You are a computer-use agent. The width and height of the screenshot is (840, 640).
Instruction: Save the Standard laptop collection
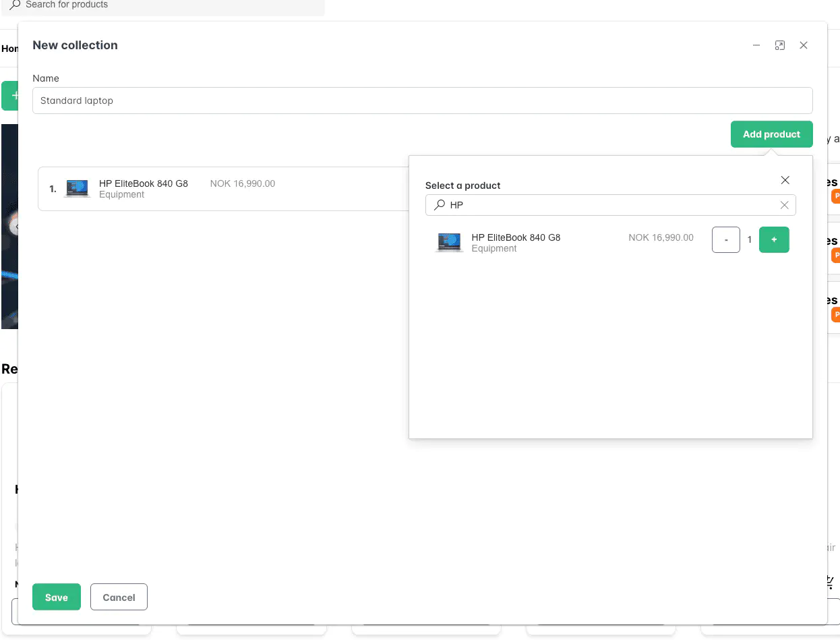(56, 597)
